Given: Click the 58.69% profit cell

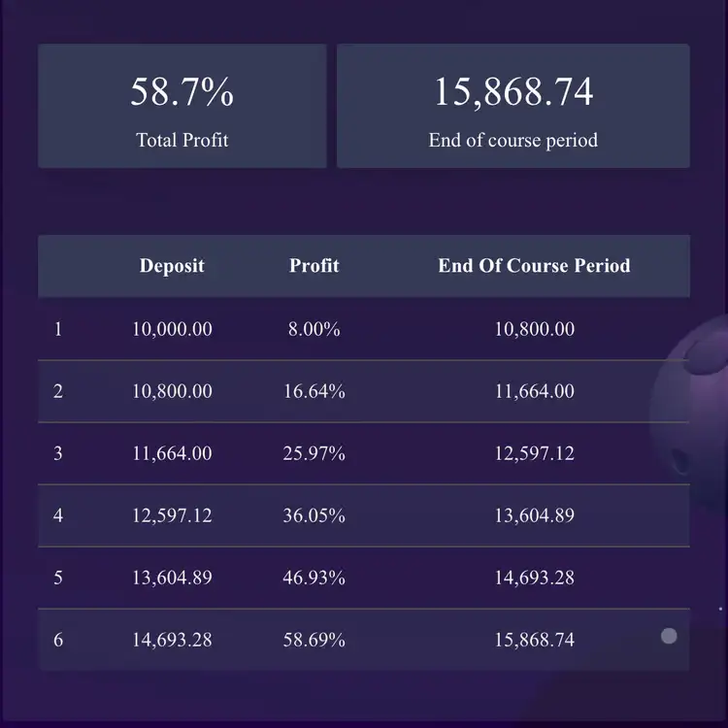Looking at the screenshot, I should (x=314, y=640).
